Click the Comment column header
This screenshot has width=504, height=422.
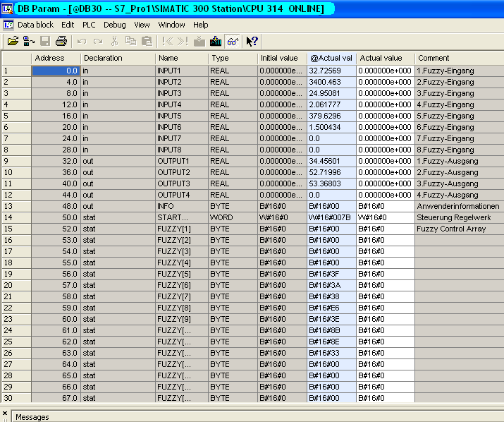coord(460,59)
